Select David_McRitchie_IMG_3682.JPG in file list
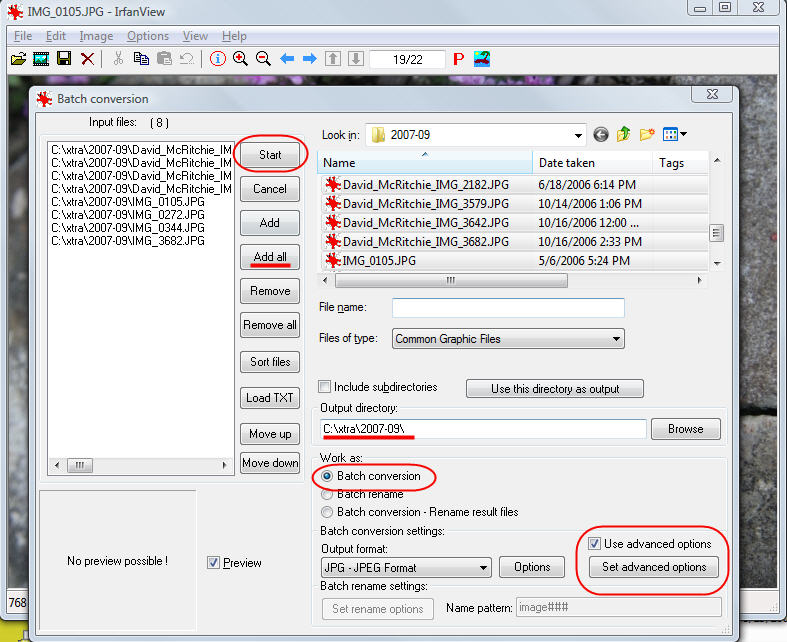787x642 pixels. 426,242
